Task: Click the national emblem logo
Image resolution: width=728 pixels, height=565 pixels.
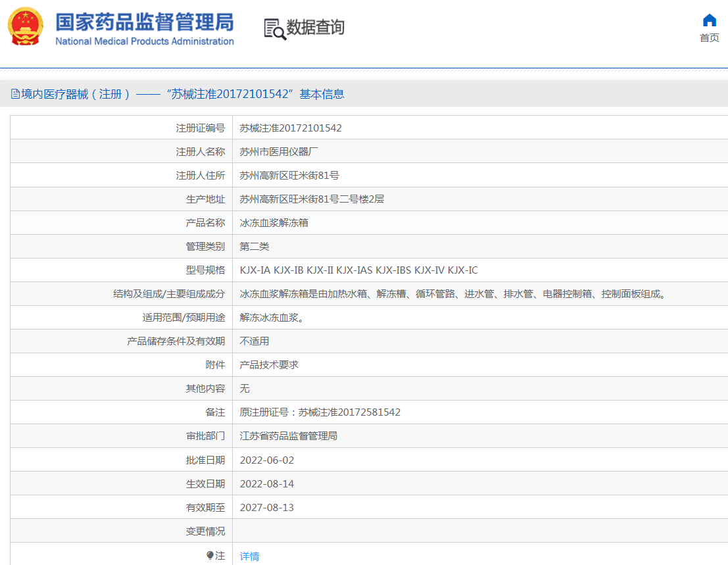Action: [24, 26]
